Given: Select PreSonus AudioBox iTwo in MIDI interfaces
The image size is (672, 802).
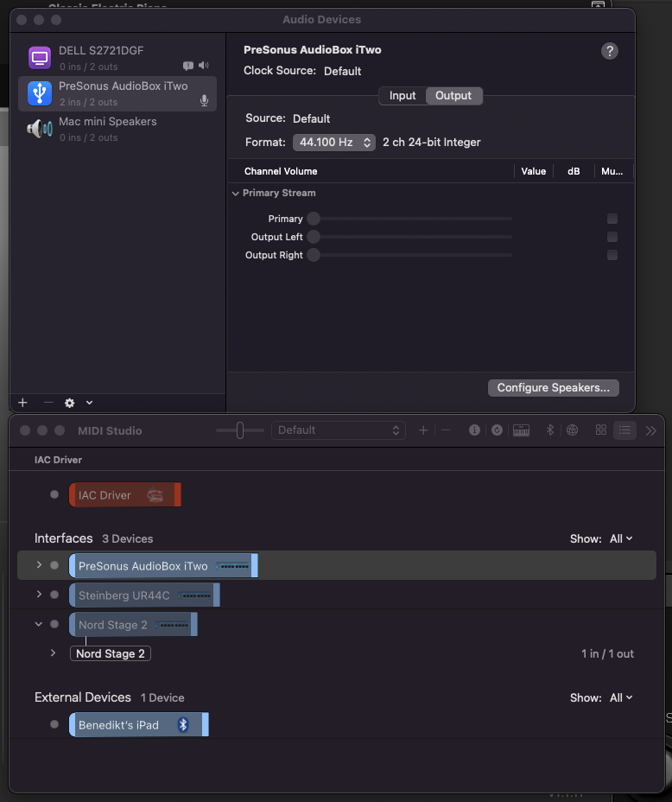Looking at the screenshot, I should [163, 566].
